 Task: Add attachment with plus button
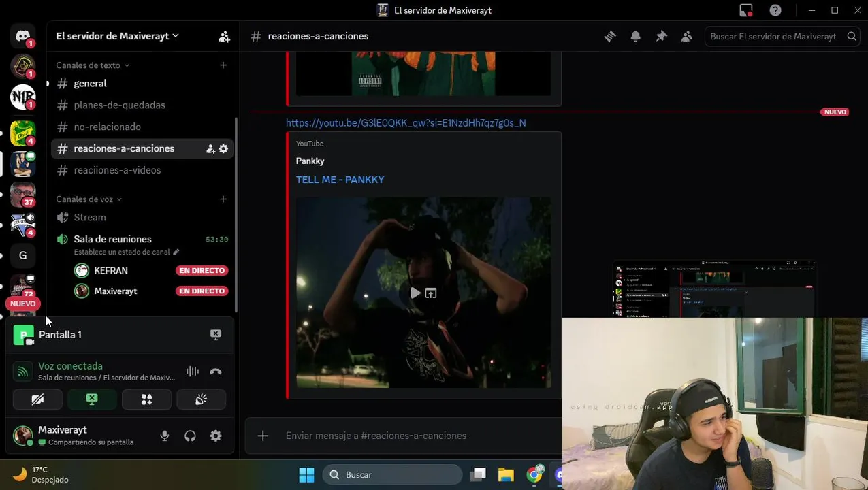[x=263, y=436]
